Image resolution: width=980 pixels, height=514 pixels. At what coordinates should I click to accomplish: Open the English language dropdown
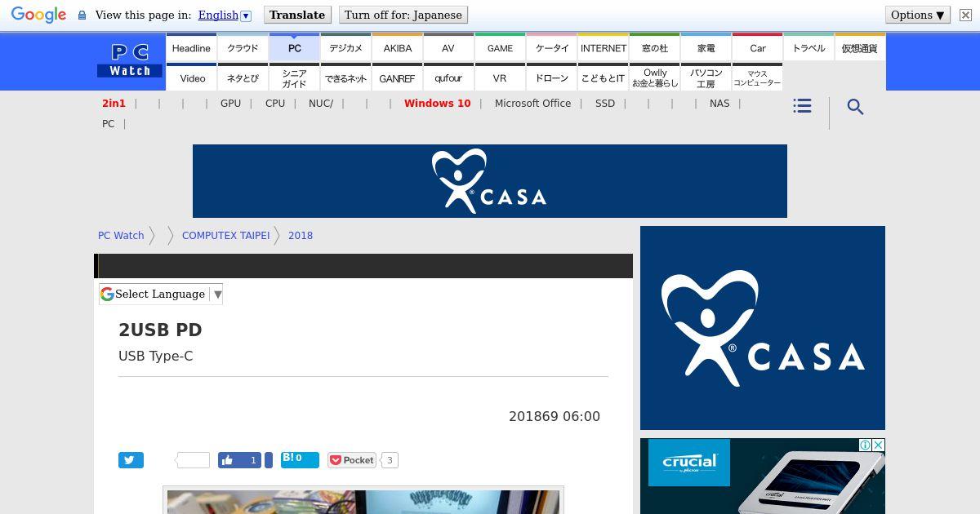point(225,15)
